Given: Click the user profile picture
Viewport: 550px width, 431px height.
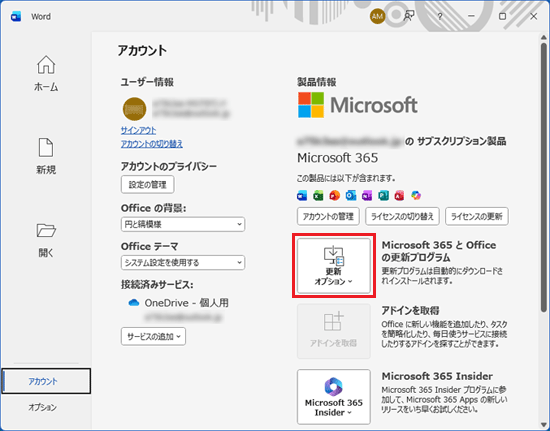Looking at the screenshot, I should tap(134, 109).
